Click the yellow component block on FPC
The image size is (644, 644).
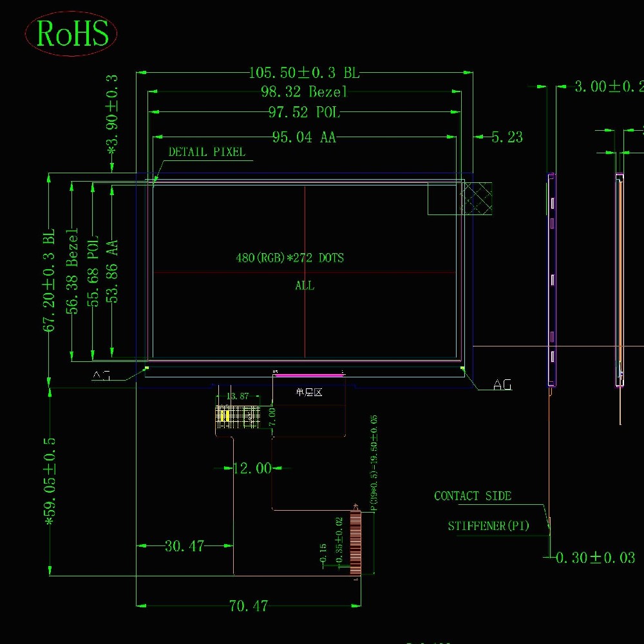(224, 415)
